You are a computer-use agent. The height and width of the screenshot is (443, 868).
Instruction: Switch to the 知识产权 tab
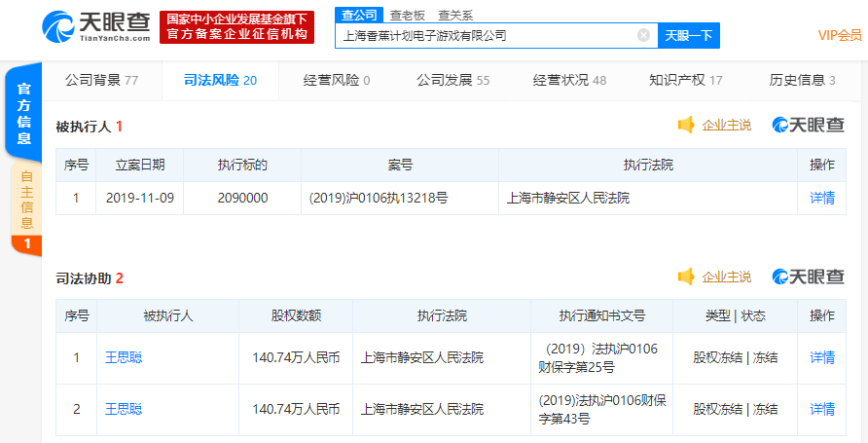686,80
